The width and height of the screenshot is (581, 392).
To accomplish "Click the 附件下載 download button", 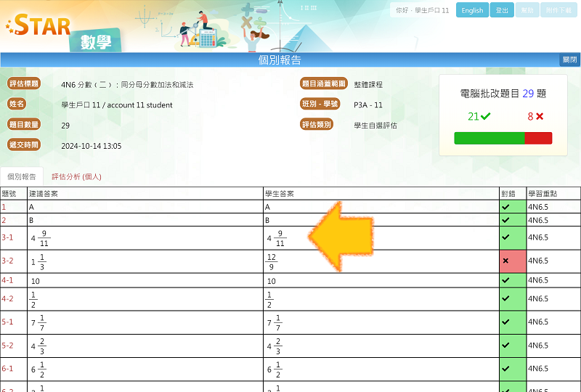I will 560,10.
